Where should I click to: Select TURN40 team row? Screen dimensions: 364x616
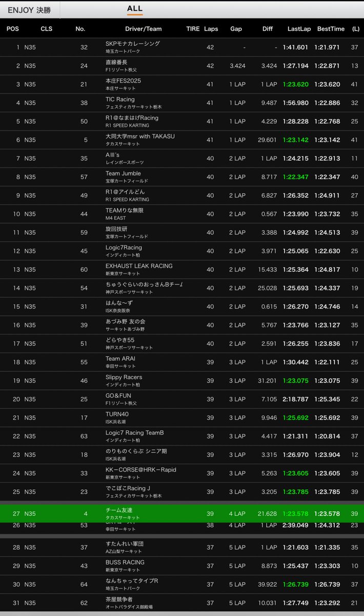click(x=182, y=417)
